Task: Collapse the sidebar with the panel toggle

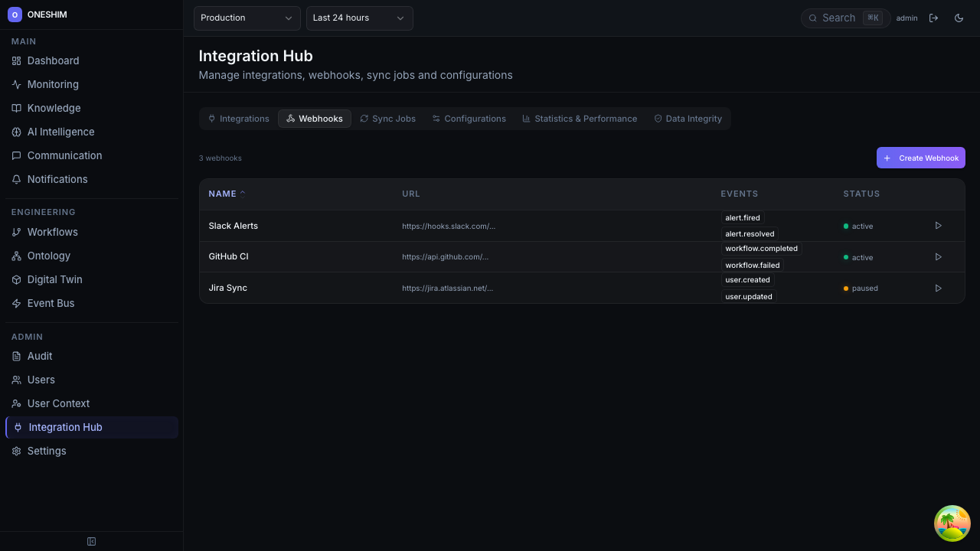Action: (x=91, y=541)
